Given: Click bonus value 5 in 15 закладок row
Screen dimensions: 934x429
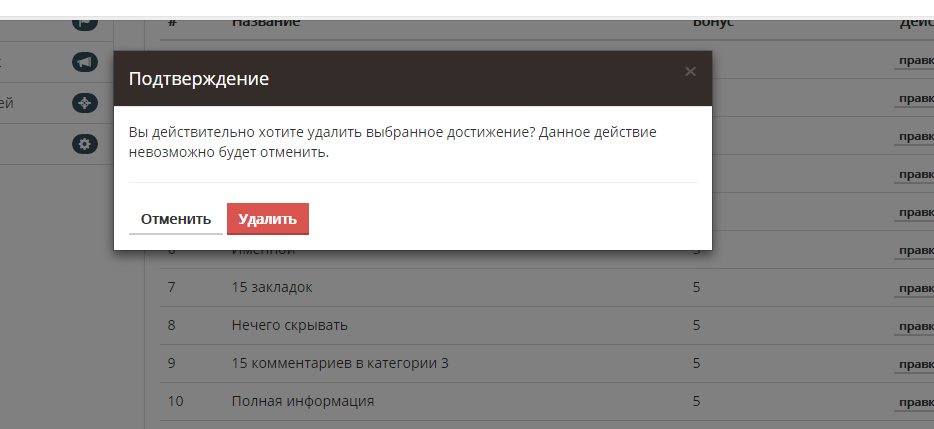Looking at the screenshot, I should coord(696,287).
